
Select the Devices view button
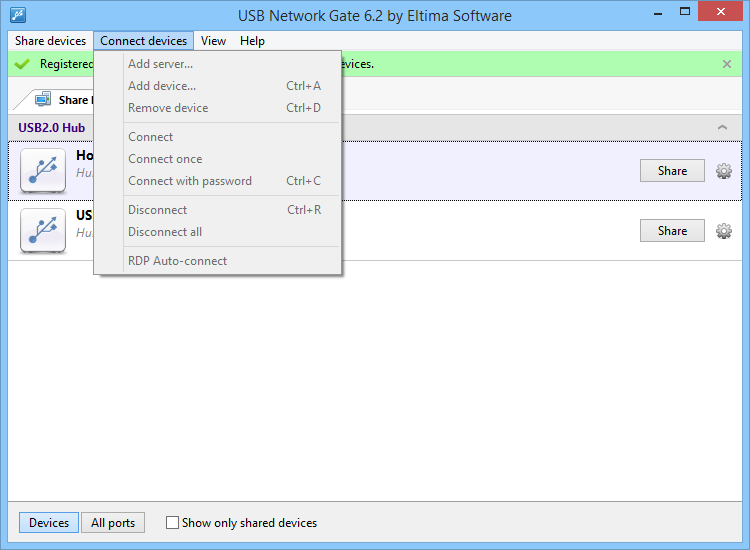point(49,523)
